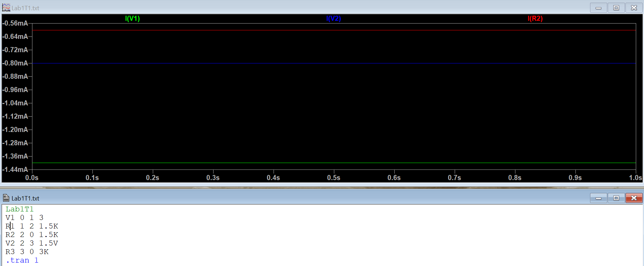Image resolution: width=644 pixels, height=266 pixels.
Task: Close the Lab1T1.txt netlist window
Action: tap(634, 198)
